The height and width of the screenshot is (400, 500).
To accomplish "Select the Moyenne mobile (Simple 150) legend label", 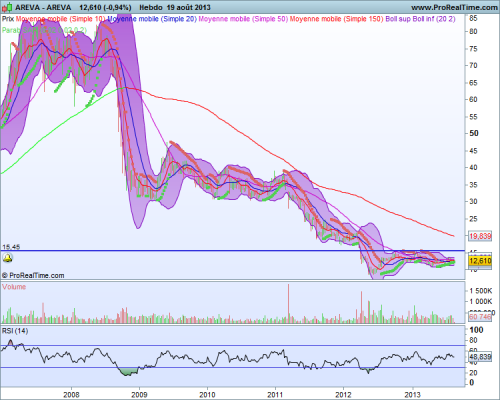I will pyautogui.click(x=336, y=19).
